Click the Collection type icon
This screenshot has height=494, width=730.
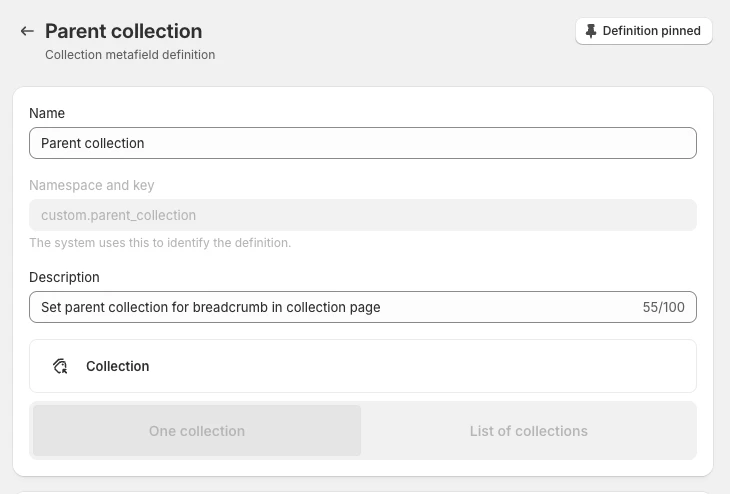point(60,366)
